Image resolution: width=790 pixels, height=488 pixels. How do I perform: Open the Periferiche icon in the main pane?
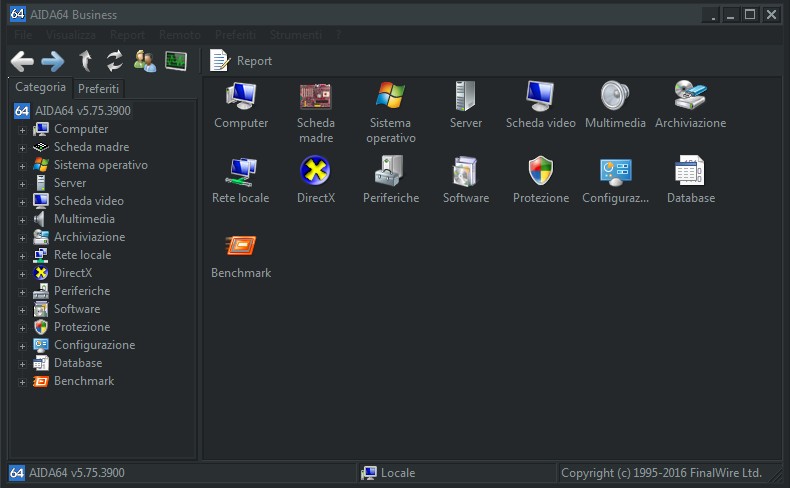coord(390,171)
